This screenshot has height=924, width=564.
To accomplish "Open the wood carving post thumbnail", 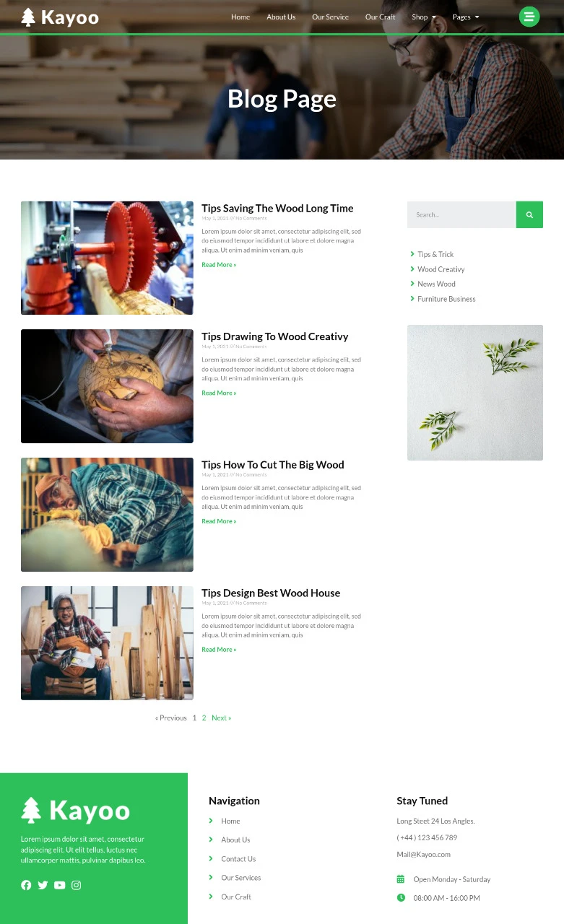I will tap(107, 386).
